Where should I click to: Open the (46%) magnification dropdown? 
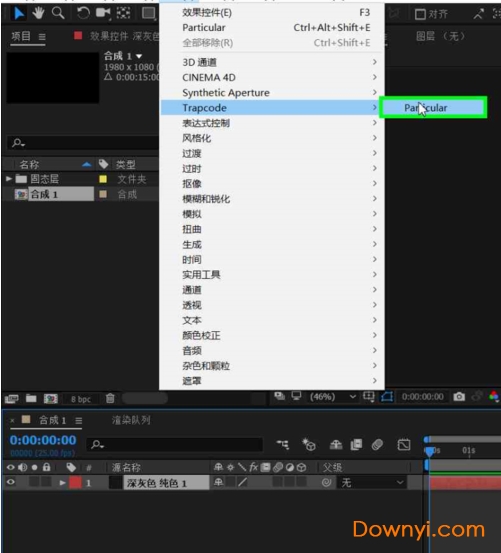pyautogui.click(x=332, y=397)
